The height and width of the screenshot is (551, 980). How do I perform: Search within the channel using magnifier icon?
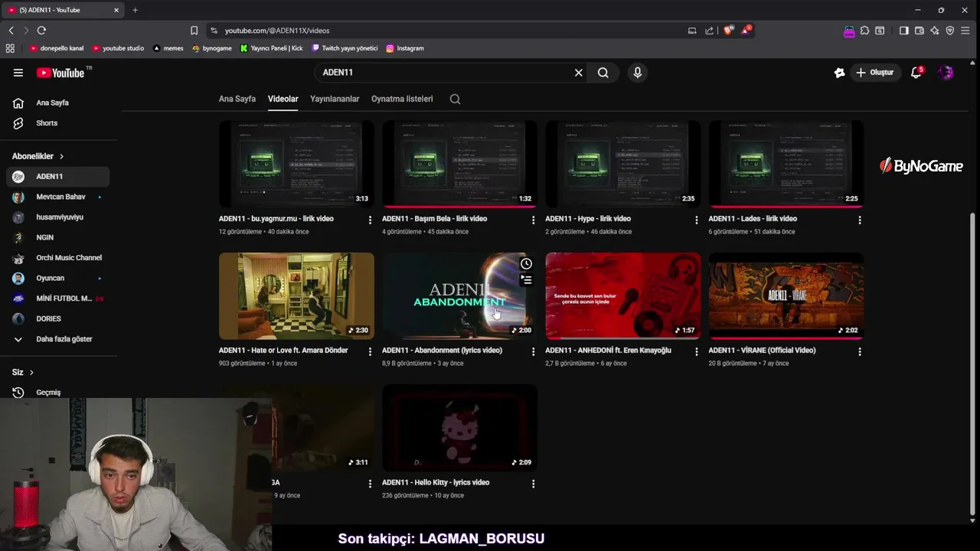[455, 99]
